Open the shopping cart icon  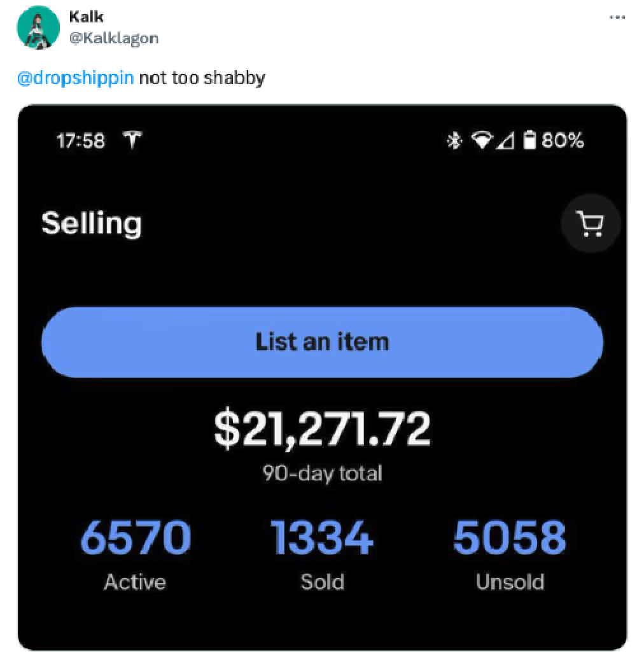point(590,224)
